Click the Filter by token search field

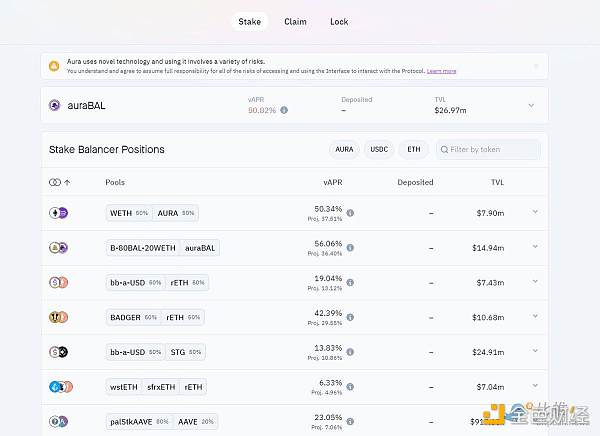[488, 150]
